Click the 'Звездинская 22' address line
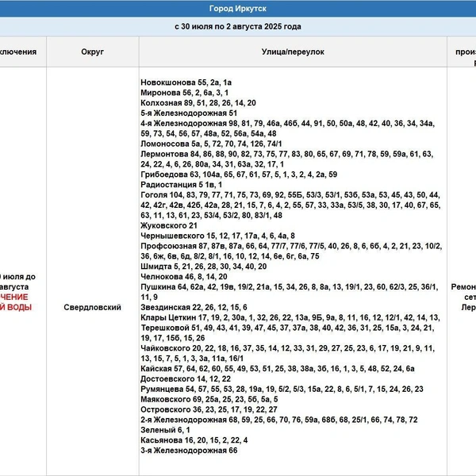This screenshot has width=476, height=476. [194, 308]
